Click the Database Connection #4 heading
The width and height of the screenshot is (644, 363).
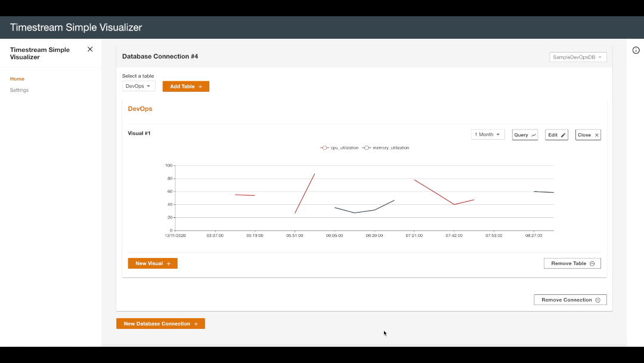[160, 56]
